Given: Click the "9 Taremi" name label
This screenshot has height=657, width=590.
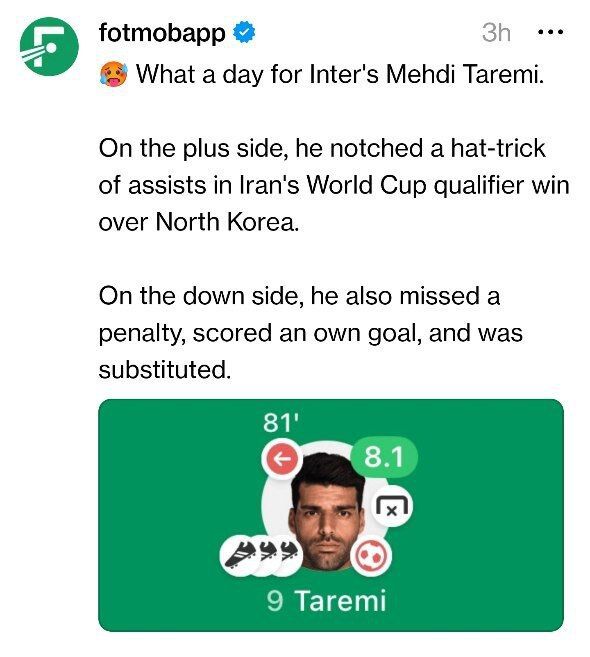Looking at the screenshot, I should [326, 600].
